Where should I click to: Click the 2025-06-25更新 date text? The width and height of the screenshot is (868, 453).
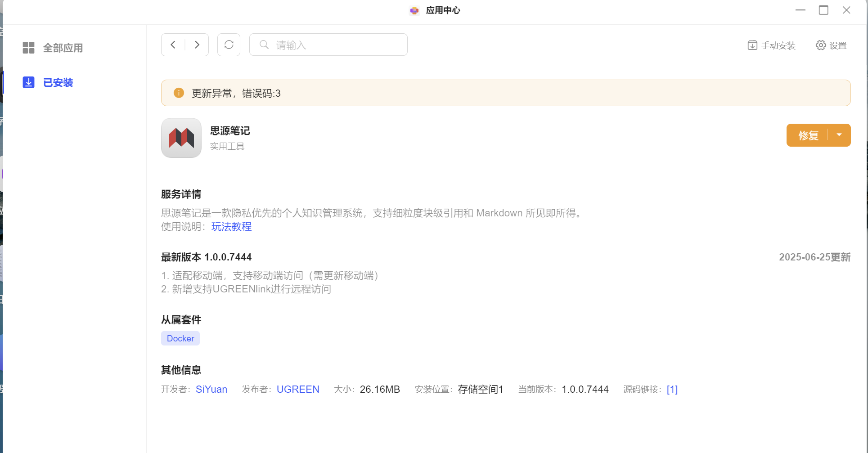(815, 257)
